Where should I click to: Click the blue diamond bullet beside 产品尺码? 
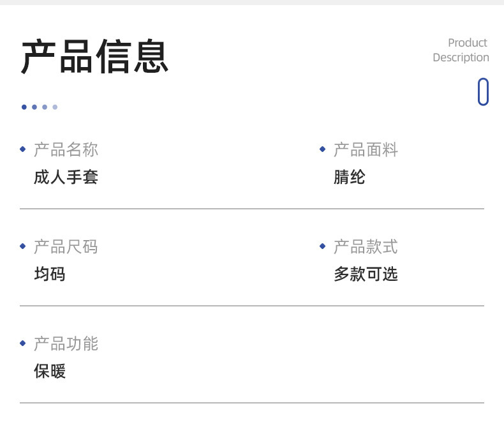[23, 246]
